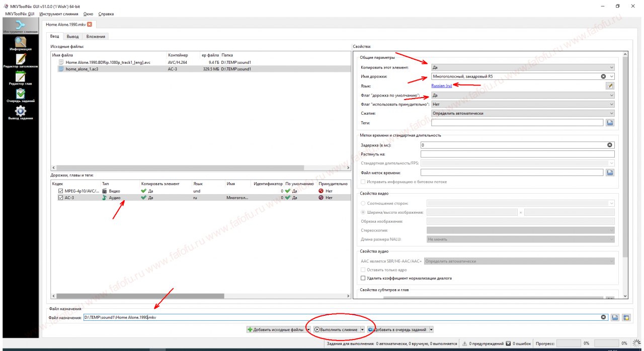Expand the track name suggestions dropdown
Viewport: 644px width, 351px height.
tap(611, 76)
